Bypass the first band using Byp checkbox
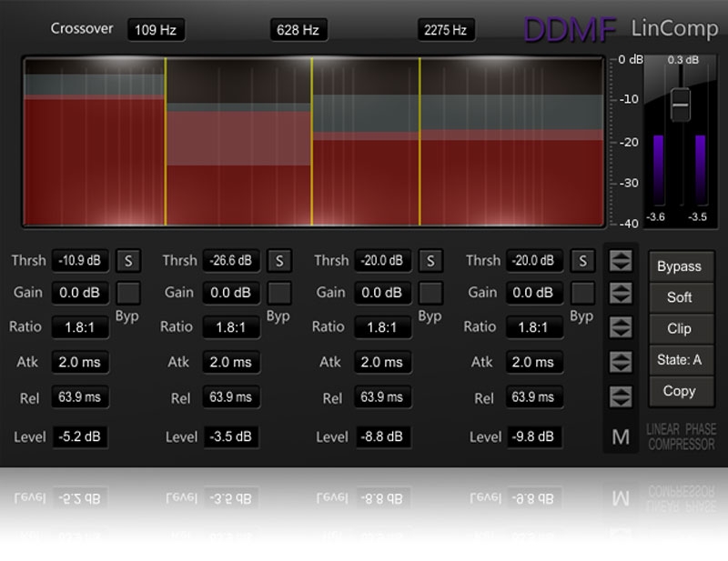 tap(127, 293)
